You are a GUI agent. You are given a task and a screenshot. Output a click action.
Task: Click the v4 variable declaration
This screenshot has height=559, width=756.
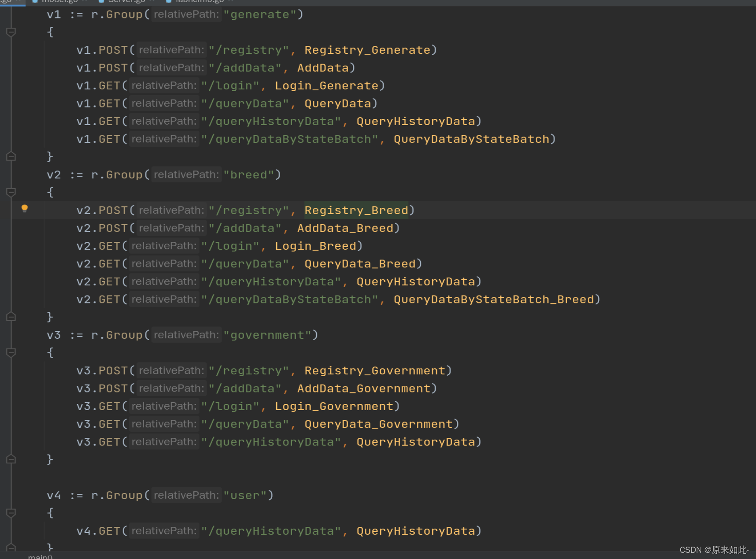pos(54,496)
